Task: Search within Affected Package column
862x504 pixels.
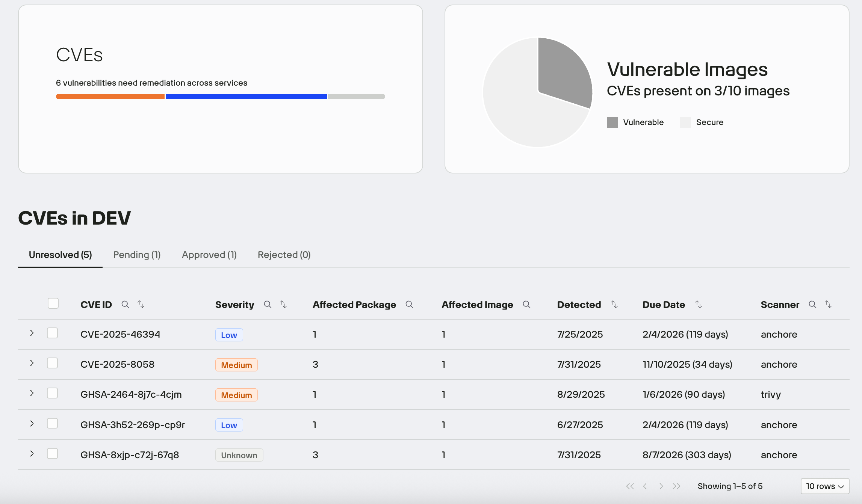Action: tap(409, 305)
